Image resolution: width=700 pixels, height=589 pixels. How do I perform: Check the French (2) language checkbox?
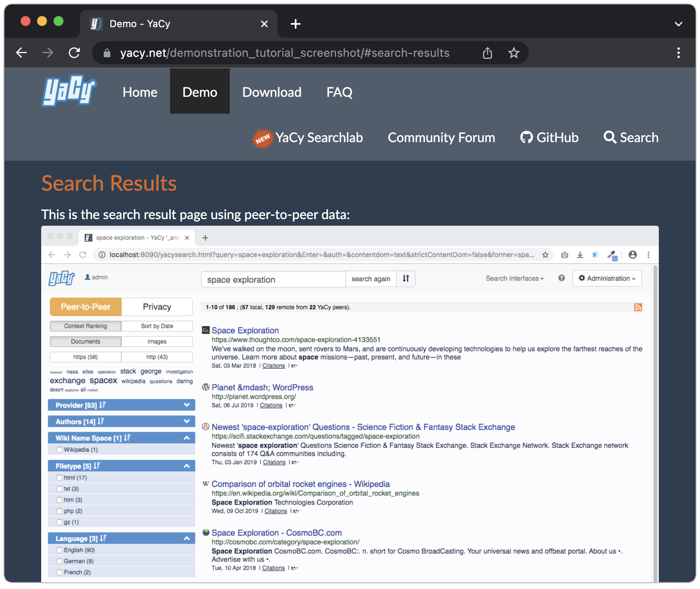click(x=60, y=573)
